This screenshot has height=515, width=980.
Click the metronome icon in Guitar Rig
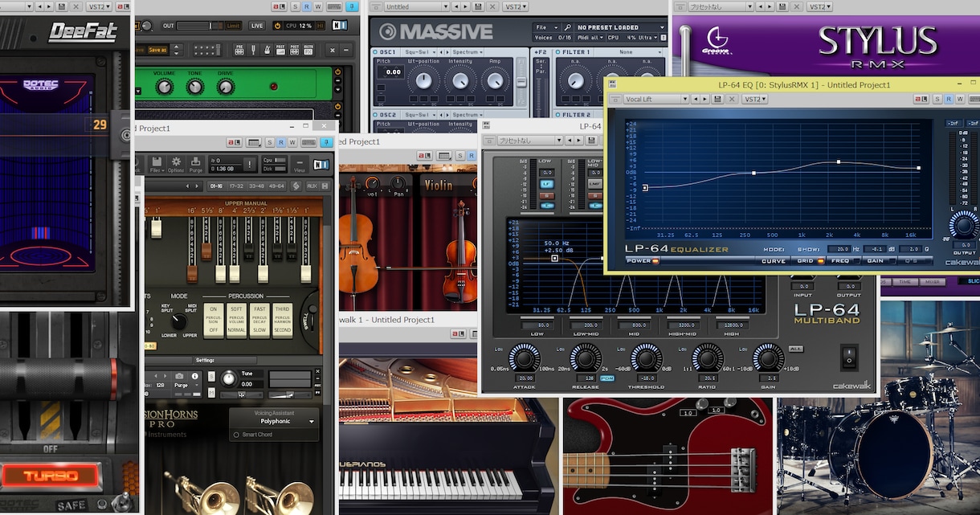coord(267,49)
